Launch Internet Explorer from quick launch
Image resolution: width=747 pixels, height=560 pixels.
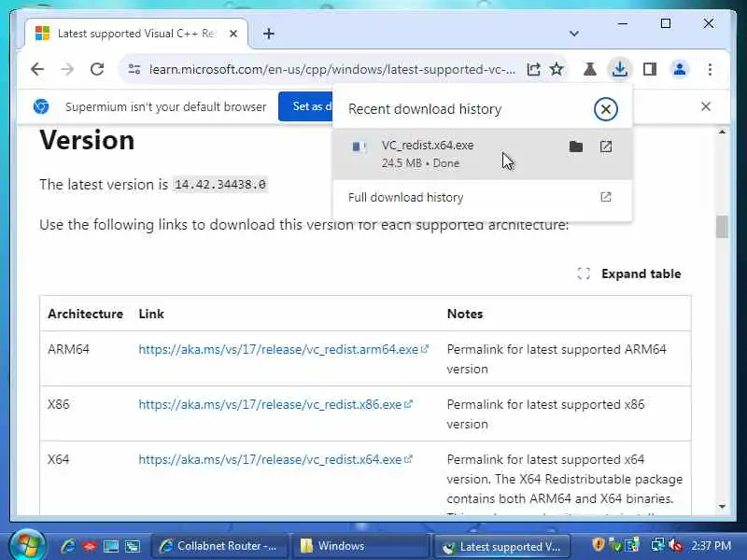[67, 546]
